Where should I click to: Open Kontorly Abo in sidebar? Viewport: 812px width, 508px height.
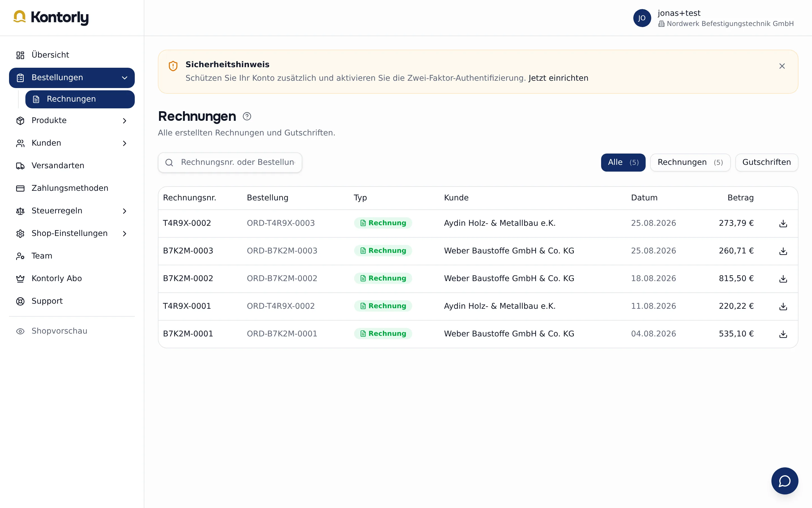point(72,279)
